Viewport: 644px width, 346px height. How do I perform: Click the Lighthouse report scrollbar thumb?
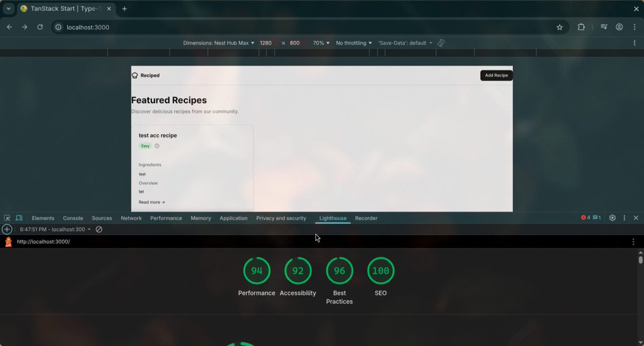click(641, 259)
